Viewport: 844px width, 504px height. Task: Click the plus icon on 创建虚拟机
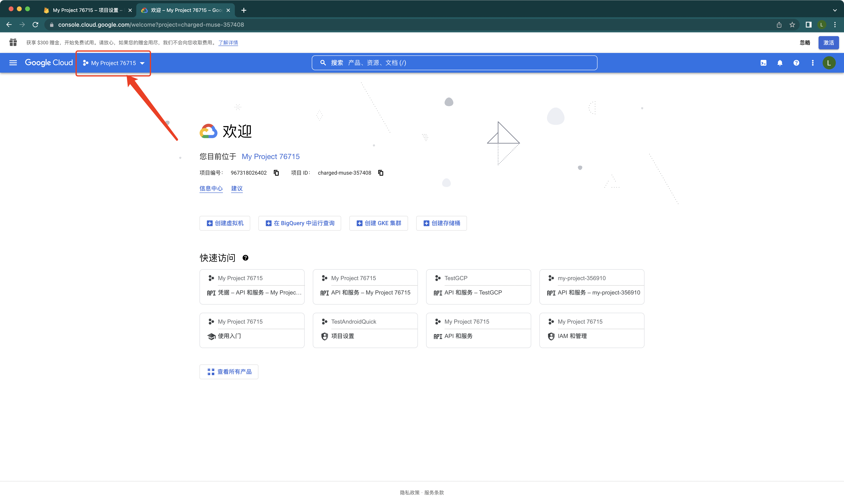tap(210, 223)
